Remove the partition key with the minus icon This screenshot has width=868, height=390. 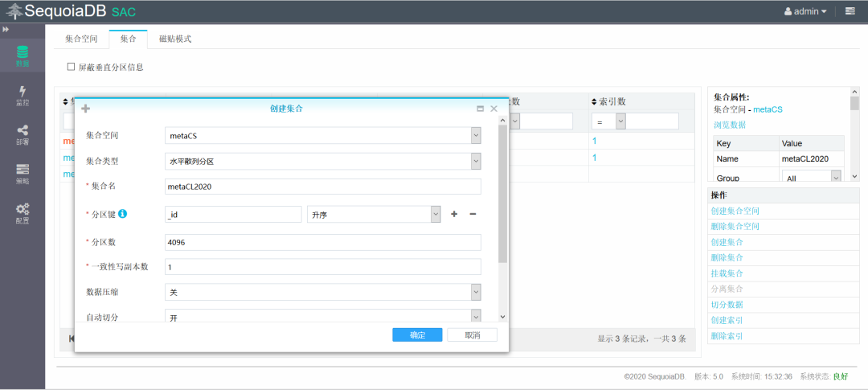pyautogui.click(x=473, y=214)
